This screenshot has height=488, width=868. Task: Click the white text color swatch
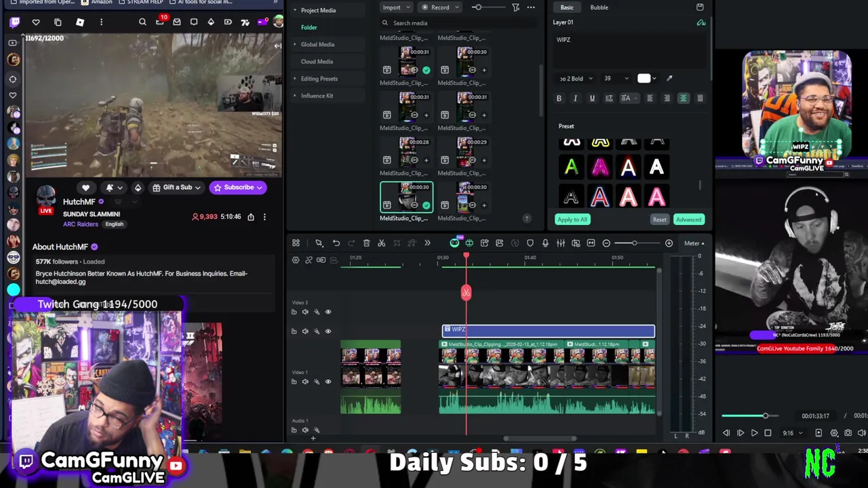click(644, 79)
